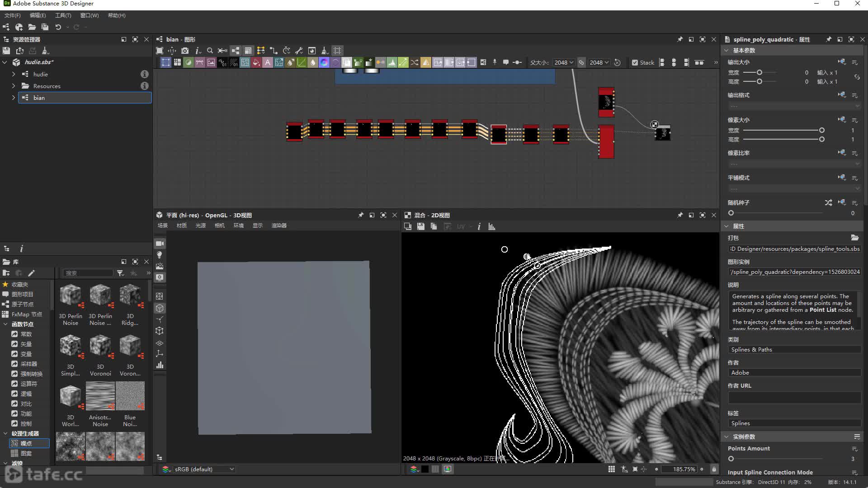The image size is (868, 488).
Task: Click the light bulb icon in the 3D view
Action: click(160, 255)
